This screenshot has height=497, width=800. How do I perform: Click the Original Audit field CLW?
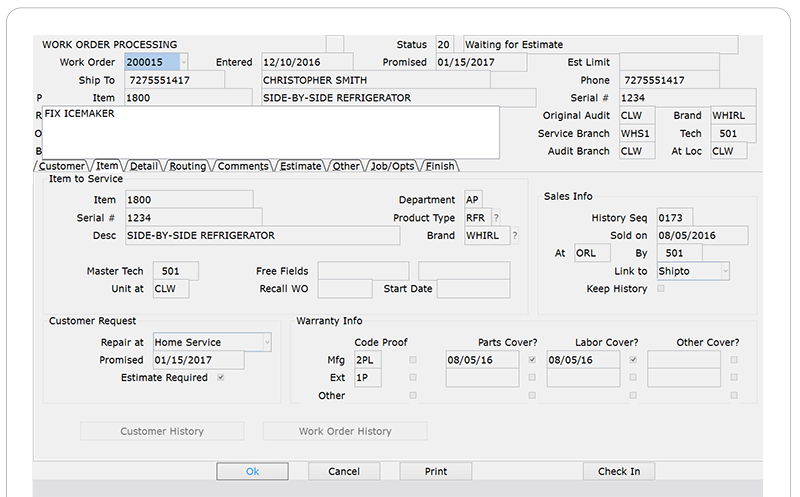637,116
